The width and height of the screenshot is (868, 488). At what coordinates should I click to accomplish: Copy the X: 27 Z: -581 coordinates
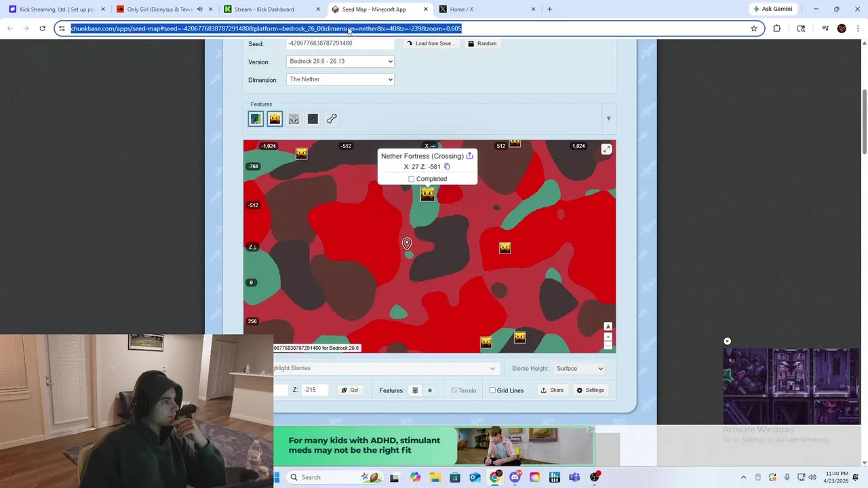coord(447,167)
